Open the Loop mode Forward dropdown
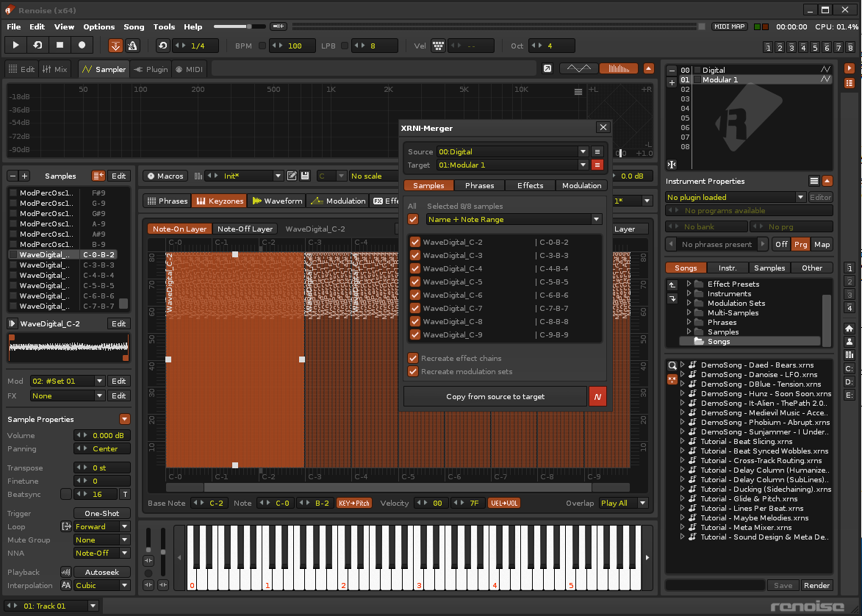 [x=101, y=526]
